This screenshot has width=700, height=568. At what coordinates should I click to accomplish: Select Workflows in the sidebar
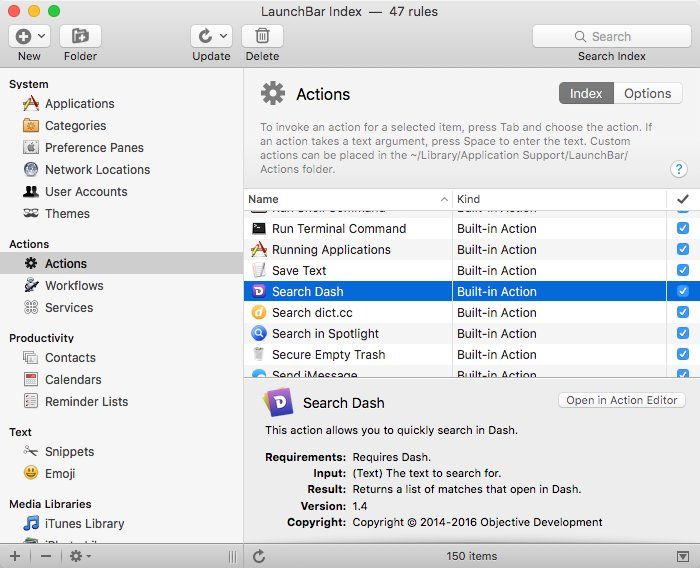pyautogui.click(x=74, y=286)
